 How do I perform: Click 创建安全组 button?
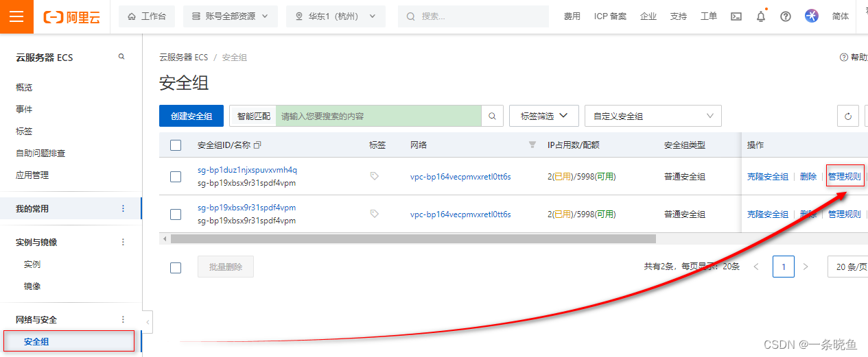[x=191, y=116]
